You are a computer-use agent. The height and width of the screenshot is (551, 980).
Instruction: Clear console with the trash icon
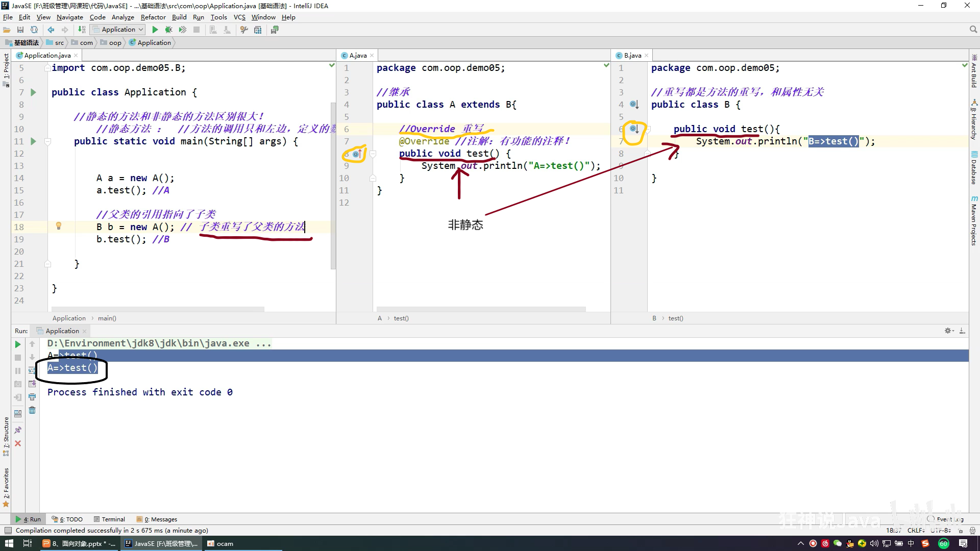(32, 410)
